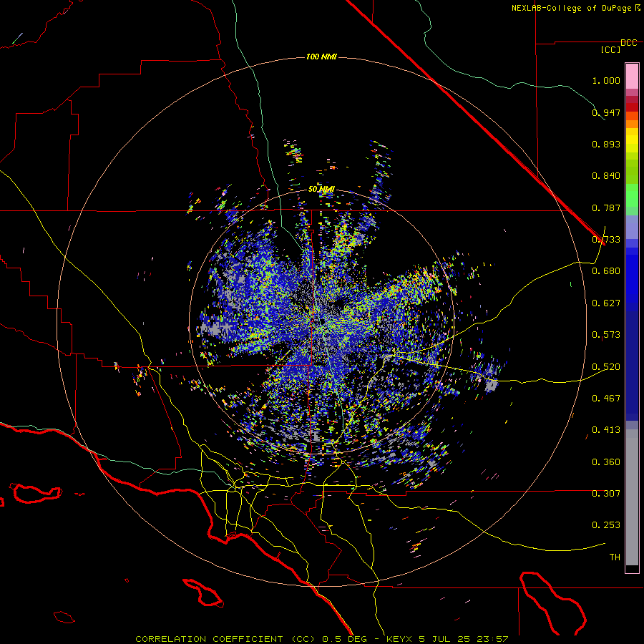Select the 0.520 scale value
The width and height of the screenshot is (644, 644).
click(606, 367)
